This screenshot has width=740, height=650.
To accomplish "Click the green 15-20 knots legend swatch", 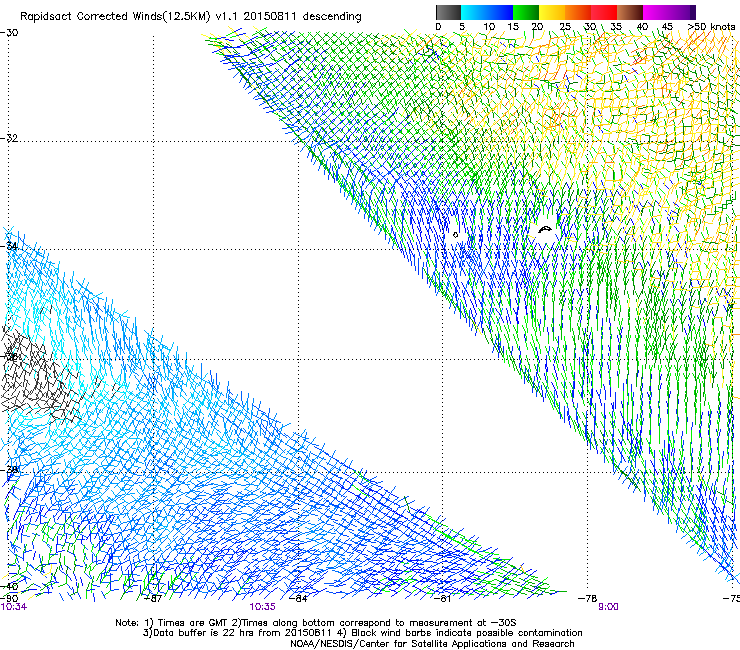I will click(526, 12).
